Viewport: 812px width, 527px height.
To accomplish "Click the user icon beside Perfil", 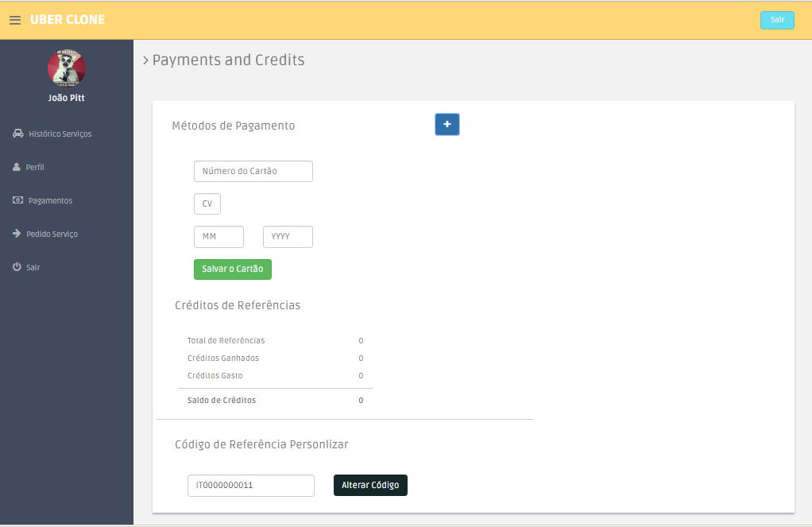I will click(x=17, y=167).
